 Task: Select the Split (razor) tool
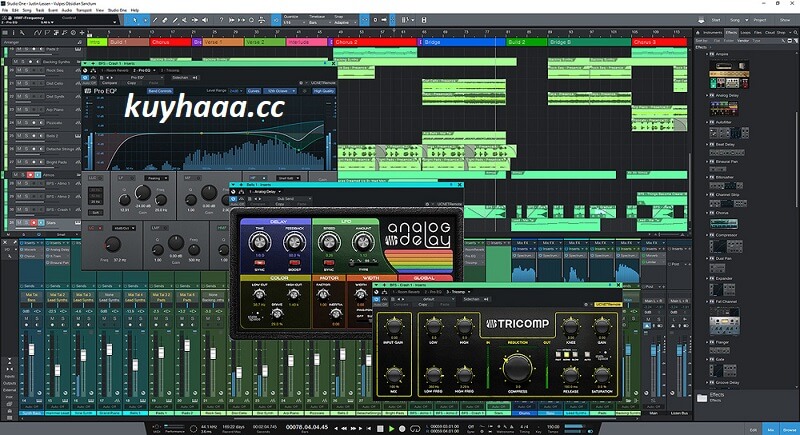tap(155, 20)
